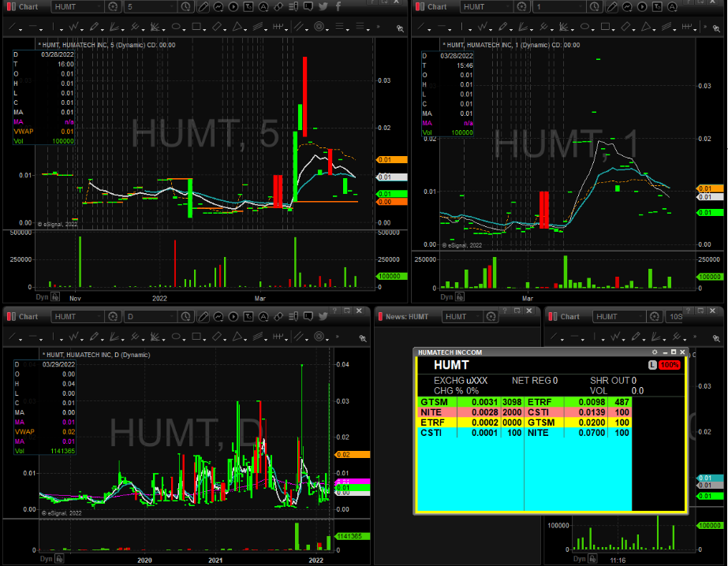Image resolution: width=728 pixels, height=566 pixels.
Task: Toggle the Dyn lock in 10S chart
Action: 592,559
